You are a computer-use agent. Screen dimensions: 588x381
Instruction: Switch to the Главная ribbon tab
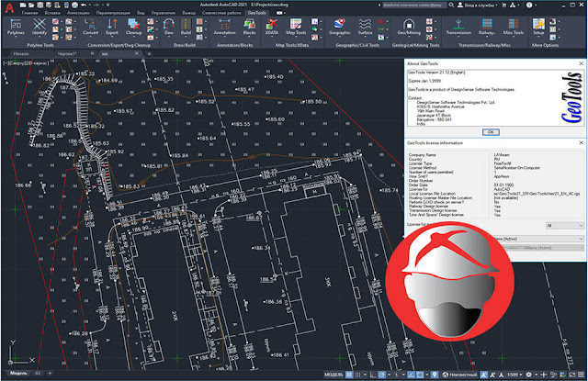pos(29,13)
